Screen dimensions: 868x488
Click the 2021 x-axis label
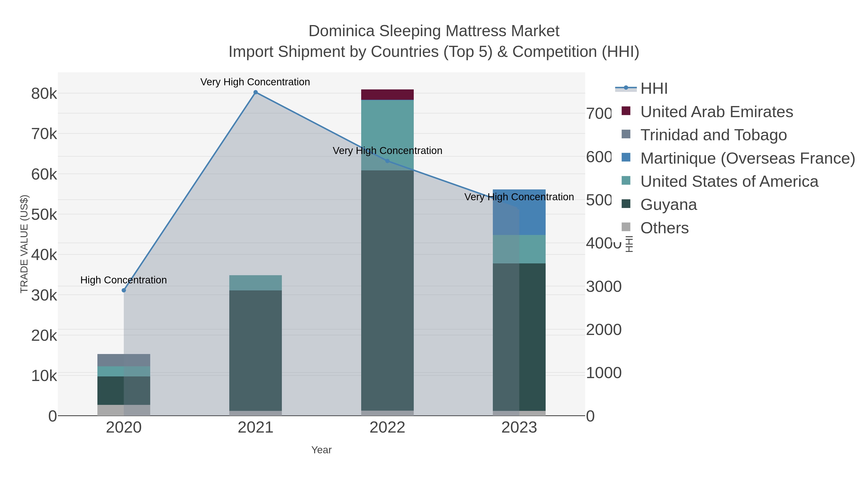(255, 428)
